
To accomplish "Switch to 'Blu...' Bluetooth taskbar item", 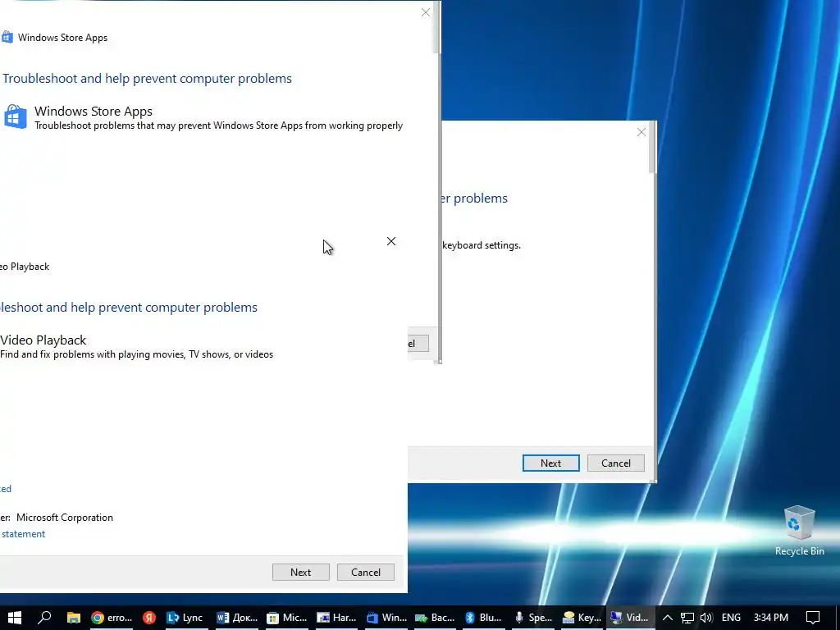I will (484, 618).
